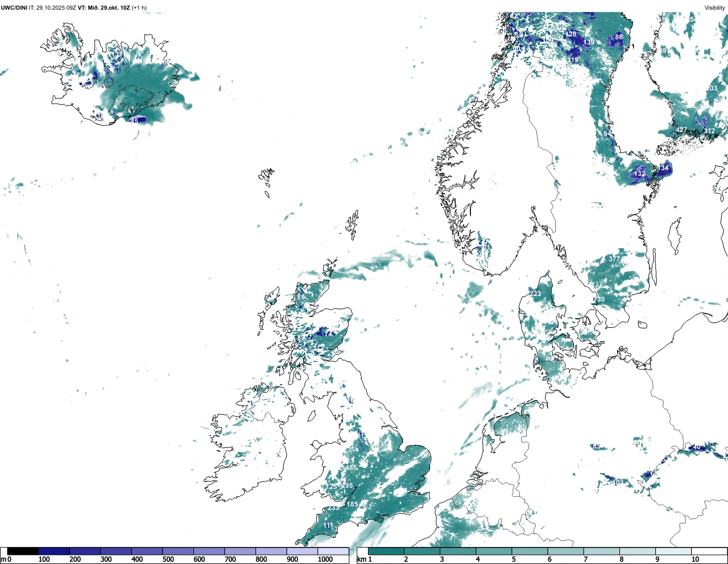This screenshot has height=564, width=728.
Task: Select the dark navy 100–200 m legend swatch
Action: point(54,551)
